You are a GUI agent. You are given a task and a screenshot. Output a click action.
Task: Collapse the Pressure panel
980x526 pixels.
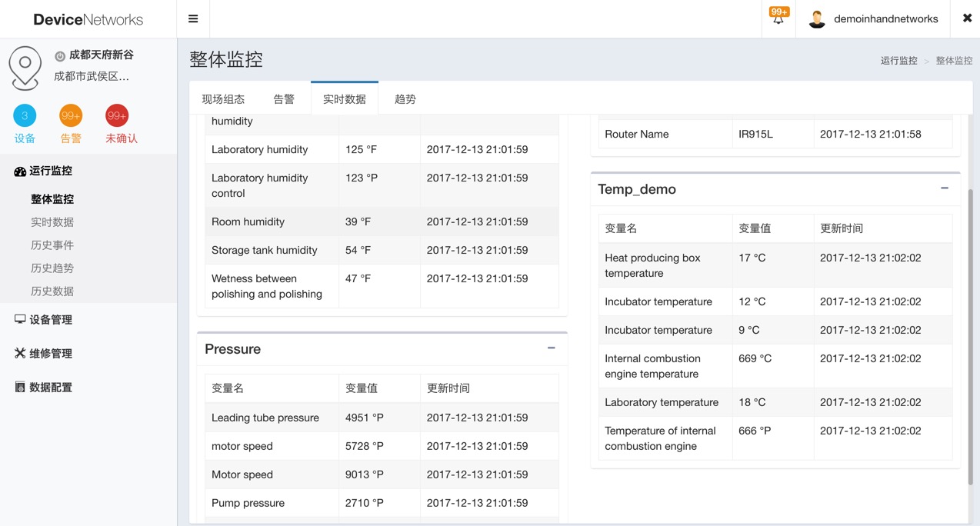pos(552,348)
